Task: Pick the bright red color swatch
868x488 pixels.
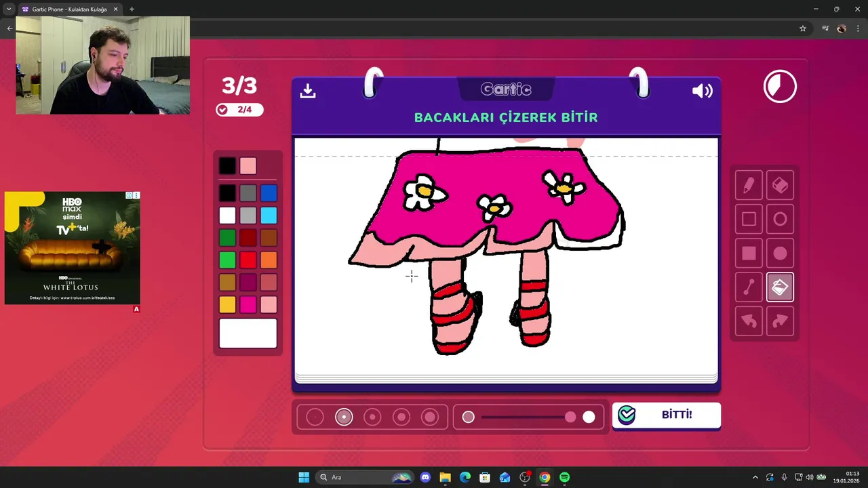Action: tap(248, 260)
